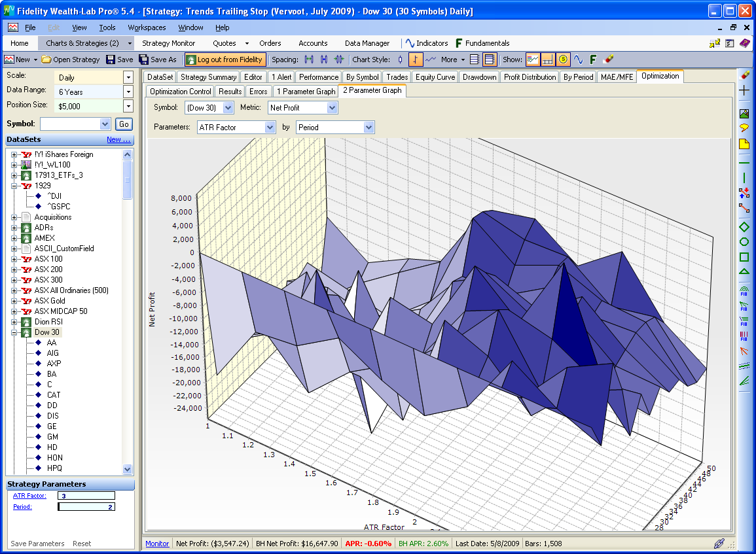Click the Period parameter slider

(x=86, y=507)
